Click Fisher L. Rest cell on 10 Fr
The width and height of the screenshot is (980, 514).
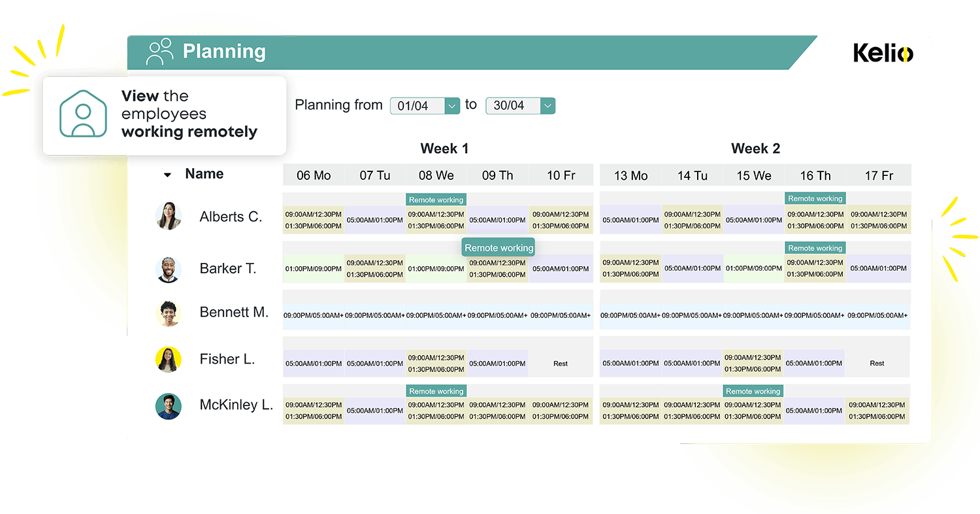561,363
